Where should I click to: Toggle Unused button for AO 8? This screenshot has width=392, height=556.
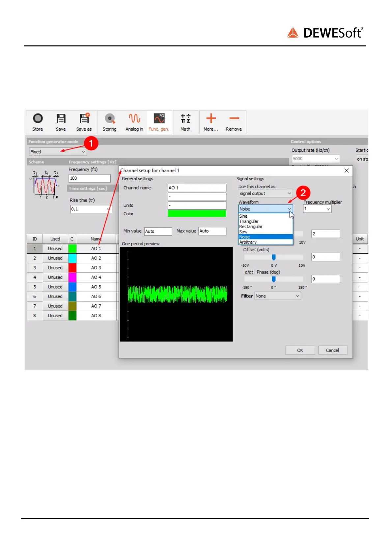pyautogui.click(x=55, y=316)
